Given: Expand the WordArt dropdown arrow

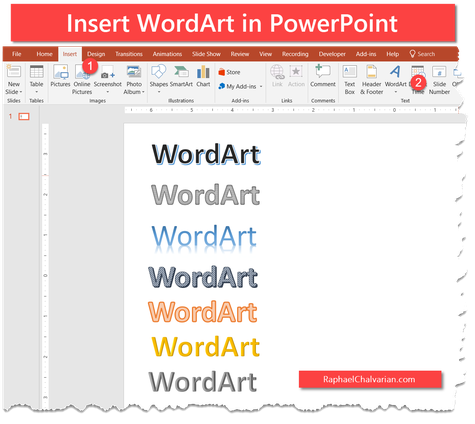Looking at the screenshot, I should pyautogui.click(x=396, y=92).
